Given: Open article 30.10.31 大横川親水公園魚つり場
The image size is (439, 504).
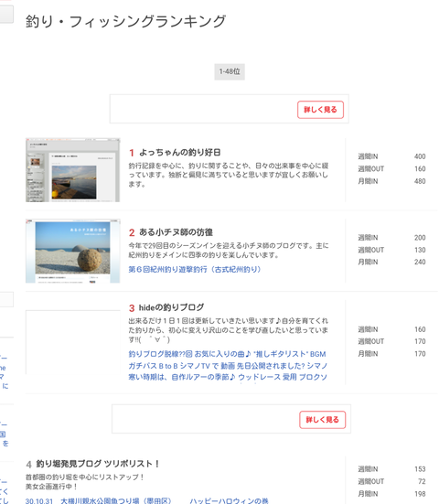Looking at the screenshot, I should [99, 500].
